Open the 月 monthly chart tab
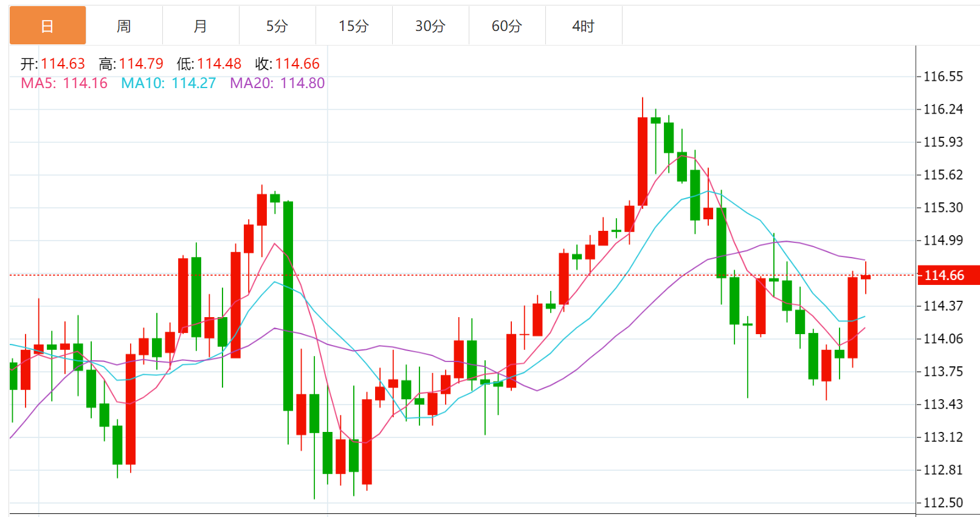Viewport: 980px width, 517px height. 201,26
